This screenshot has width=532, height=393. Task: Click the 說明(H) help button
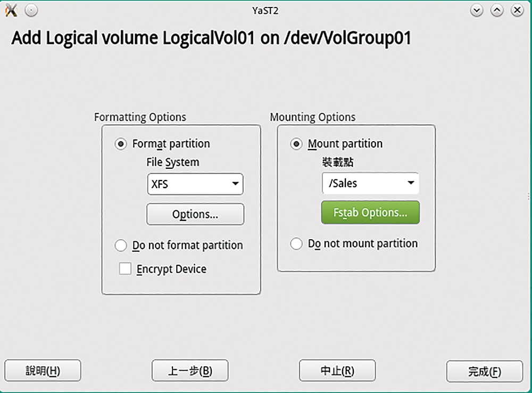coord(43,371)
